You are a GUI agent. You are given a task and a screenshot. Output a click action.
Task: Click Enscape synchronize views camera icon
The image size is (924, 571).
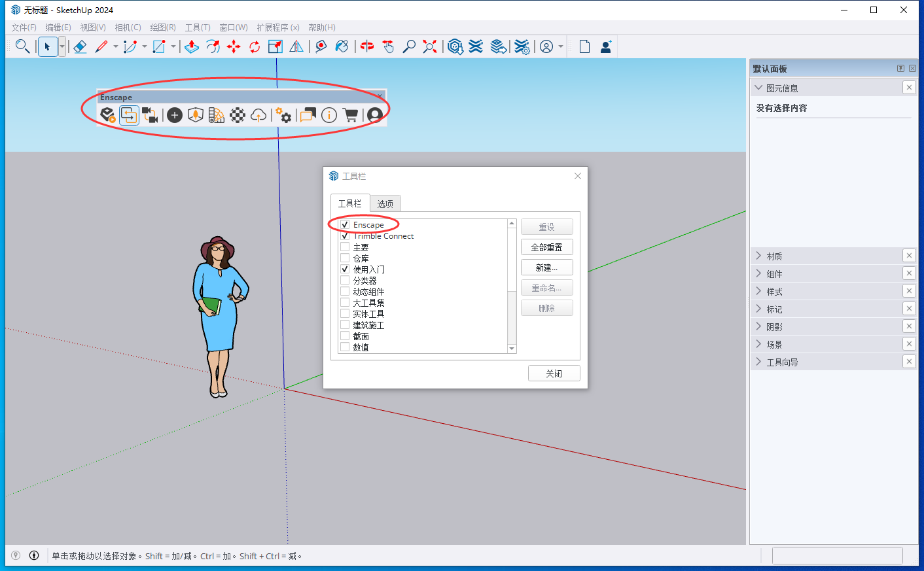(x=151, y=116)
